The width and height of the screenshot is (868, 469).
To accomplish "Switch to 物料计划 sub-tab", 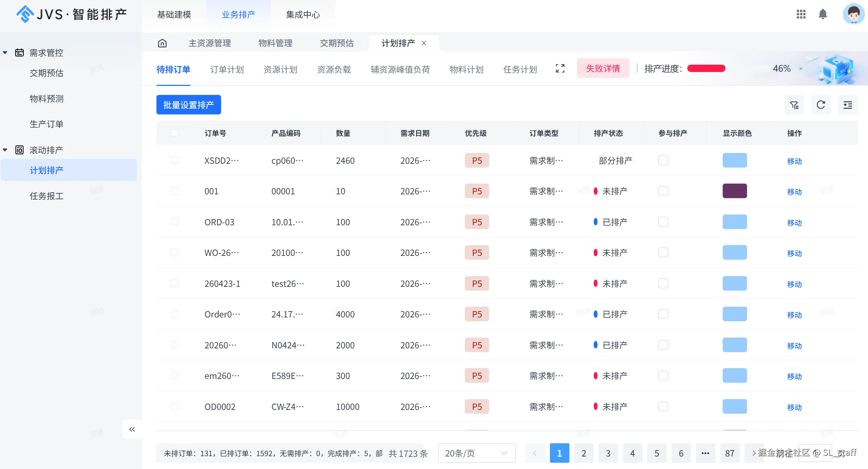I will click(467, 70).
